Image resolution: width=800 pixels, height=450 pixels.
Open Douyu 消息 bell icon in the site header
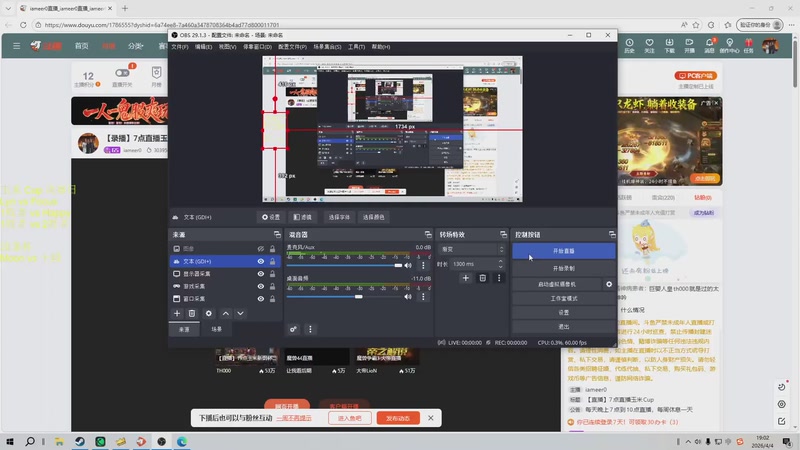(709, 45)
